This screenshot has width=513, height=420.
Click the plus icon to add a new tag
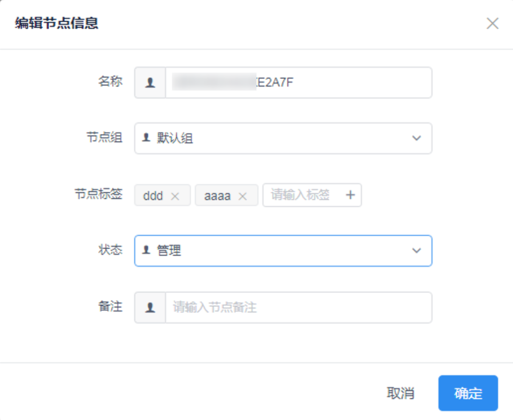click(351, 195)
